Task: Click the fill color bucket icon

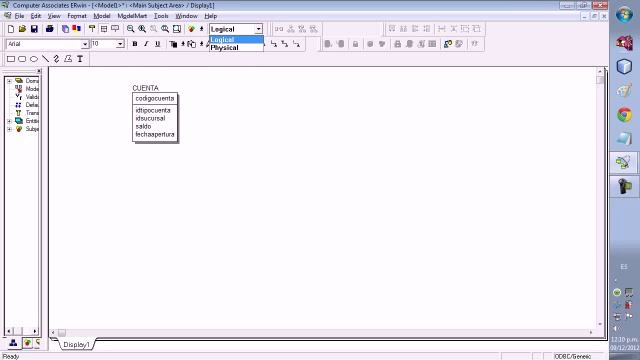Action: [x=191, y=44]
